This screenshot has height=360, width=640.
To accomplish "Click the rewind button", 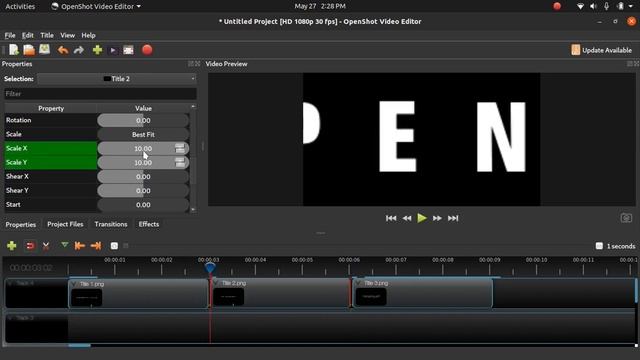I will tap(407, 218).
